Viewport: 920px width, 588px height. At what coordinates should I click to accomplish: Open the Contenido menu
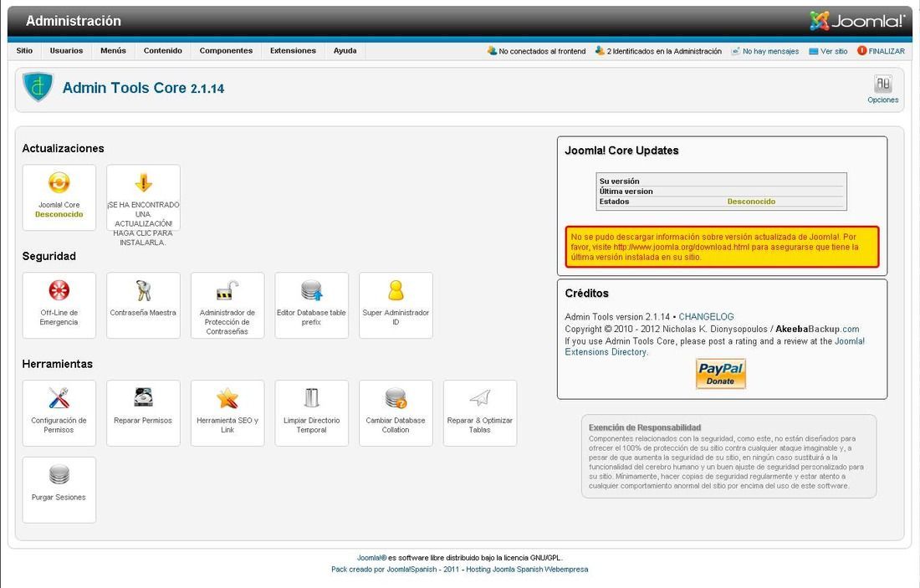(163, 51)
